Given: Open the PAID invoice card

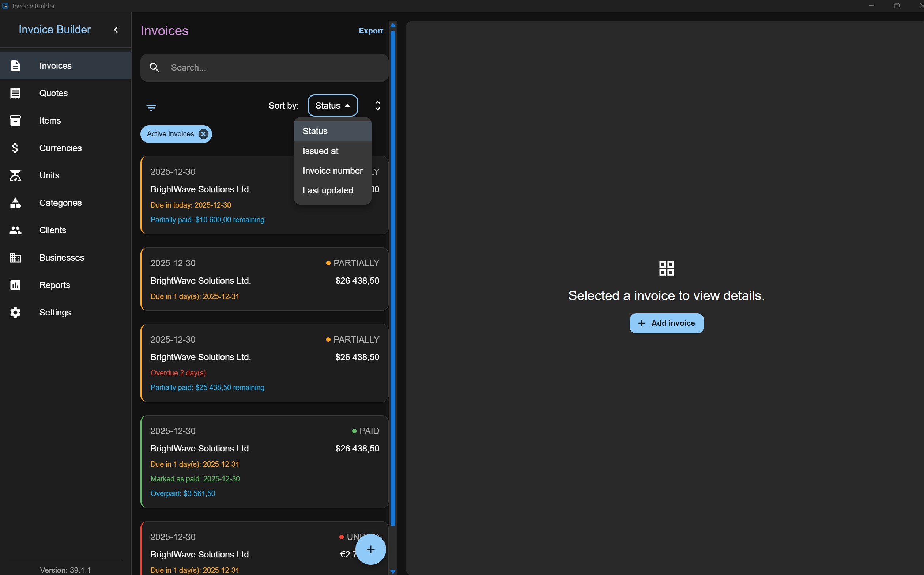Looking at the screenshot, I should point(264,462).
